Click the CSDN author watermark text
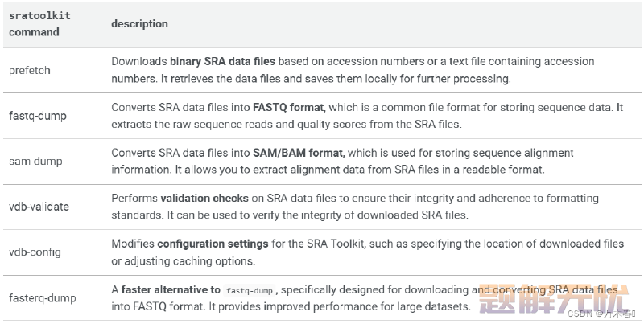The height and width of the screenshot is (324, 644). (x=601, y=314)
